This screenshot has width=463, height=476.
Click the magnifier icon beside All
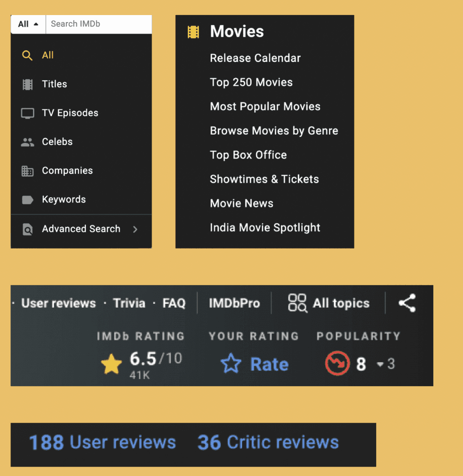(x=27, y=56)
